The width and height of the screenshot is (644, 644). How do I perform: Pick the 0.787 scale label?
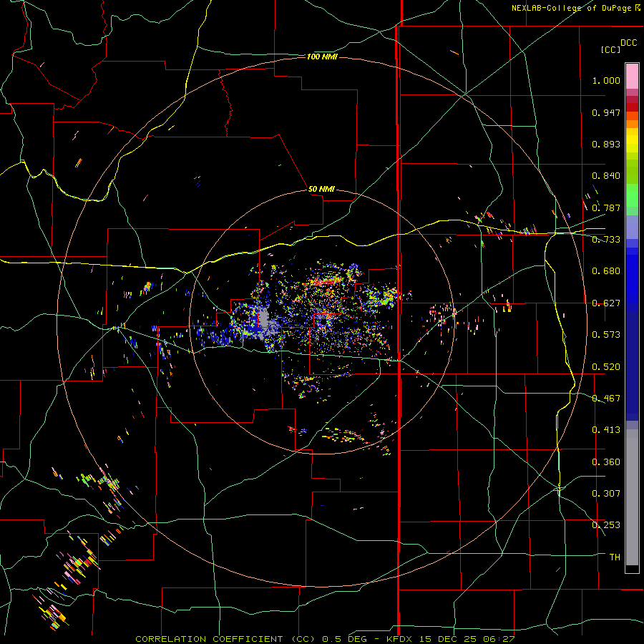606,208
